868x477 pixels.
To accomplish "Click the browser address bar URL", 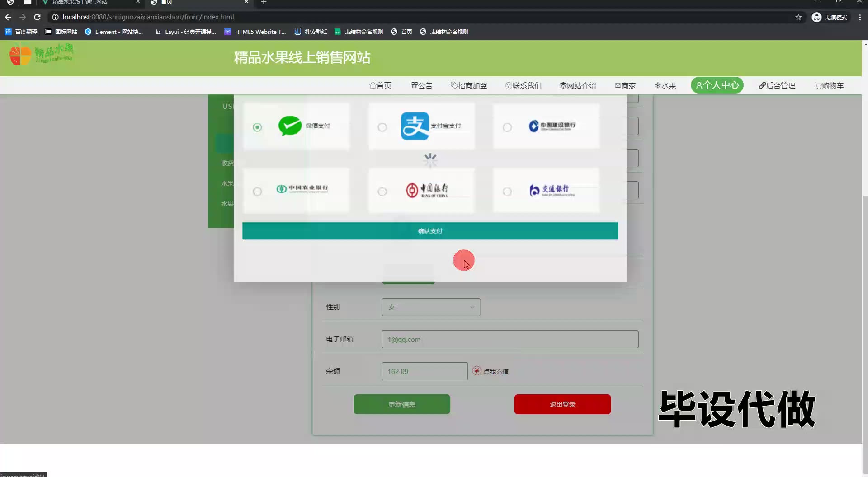I will [x=148, y=17].
